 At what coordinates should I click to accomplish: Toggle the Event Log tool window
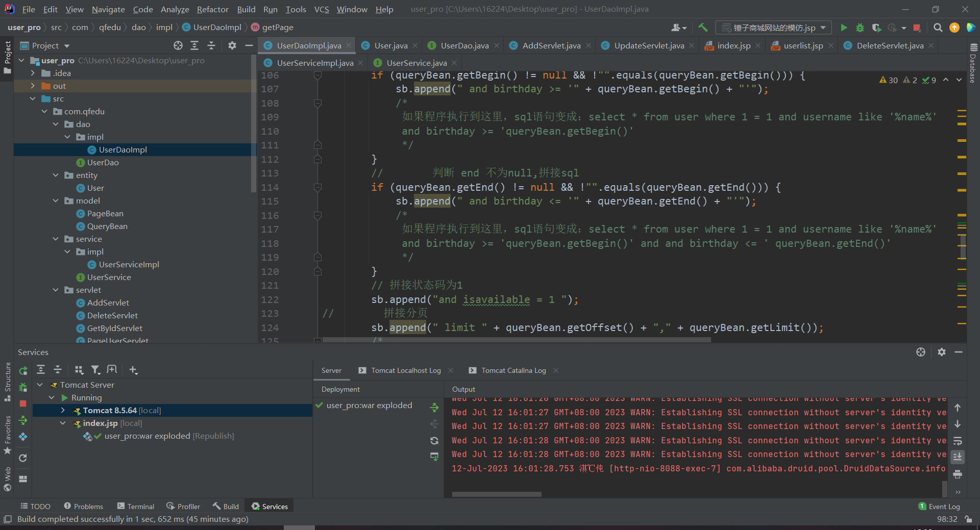939,507
